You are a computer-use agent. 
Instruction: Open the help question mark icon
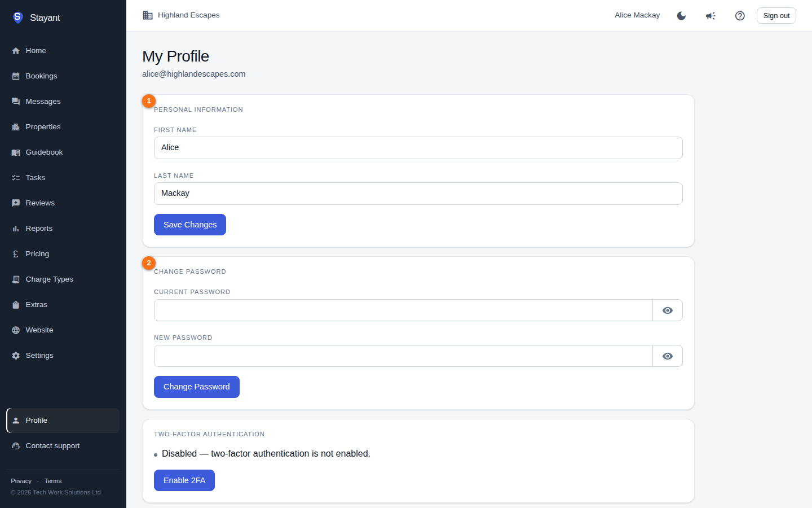(x=740, y=16)
